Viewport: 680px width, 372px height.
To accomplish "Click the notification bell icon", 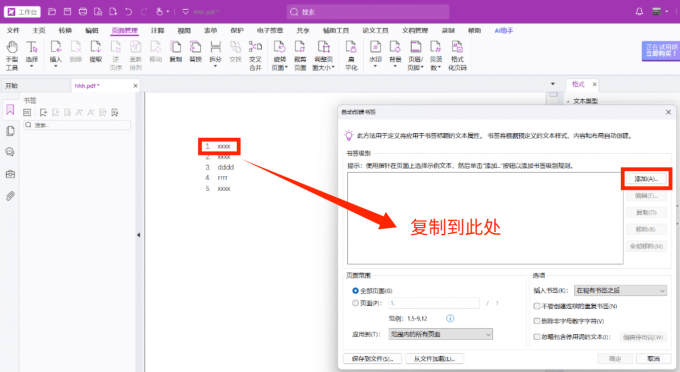I will [x=639, y=12].
